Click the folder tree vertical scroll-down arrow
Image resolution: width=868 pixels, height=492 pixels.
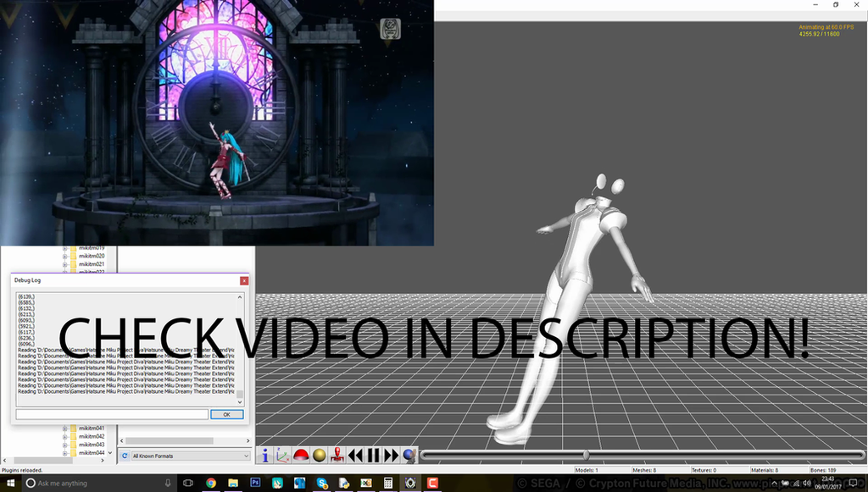[x=110, y=453]
